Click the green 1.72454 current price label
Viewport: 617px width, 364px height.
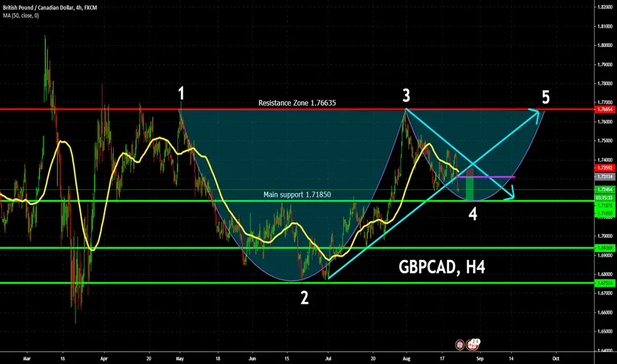coord(605,190)
